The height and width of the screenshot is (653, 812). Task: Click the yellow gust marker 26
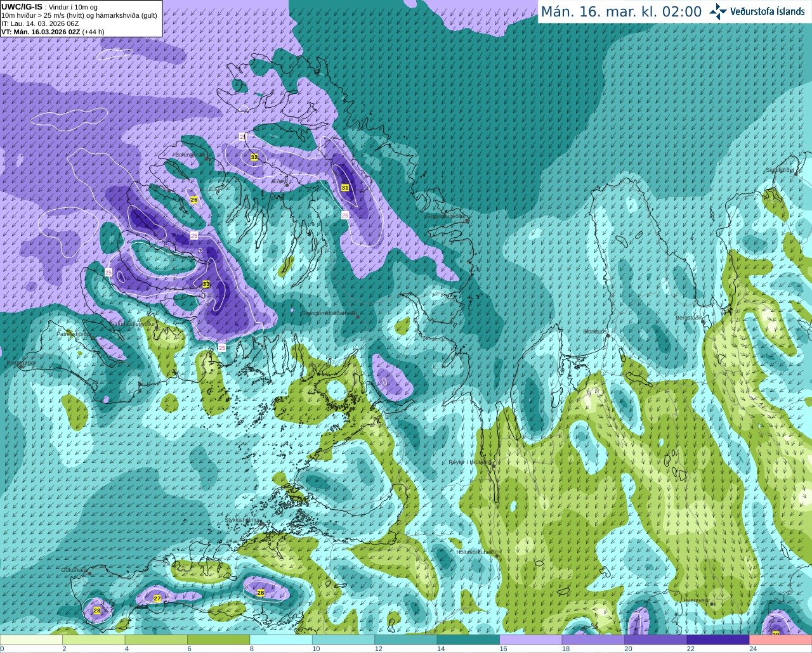(194, 200)
